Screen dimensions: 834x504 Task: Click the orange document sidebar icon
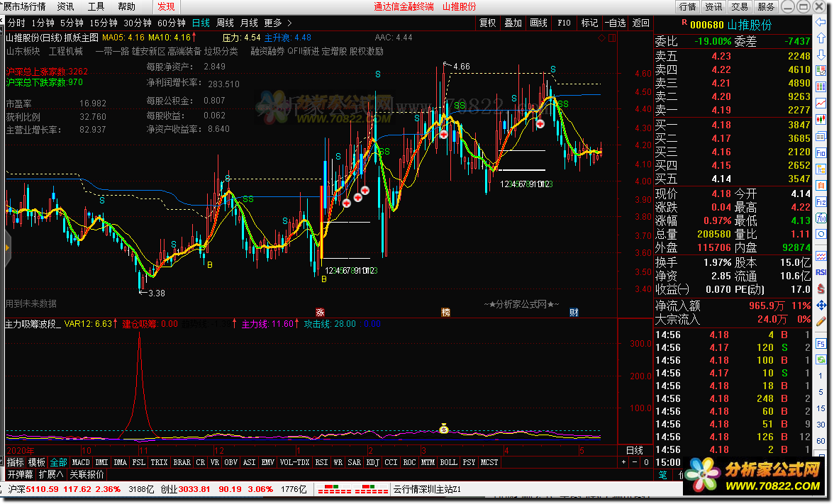click(821, 186)
